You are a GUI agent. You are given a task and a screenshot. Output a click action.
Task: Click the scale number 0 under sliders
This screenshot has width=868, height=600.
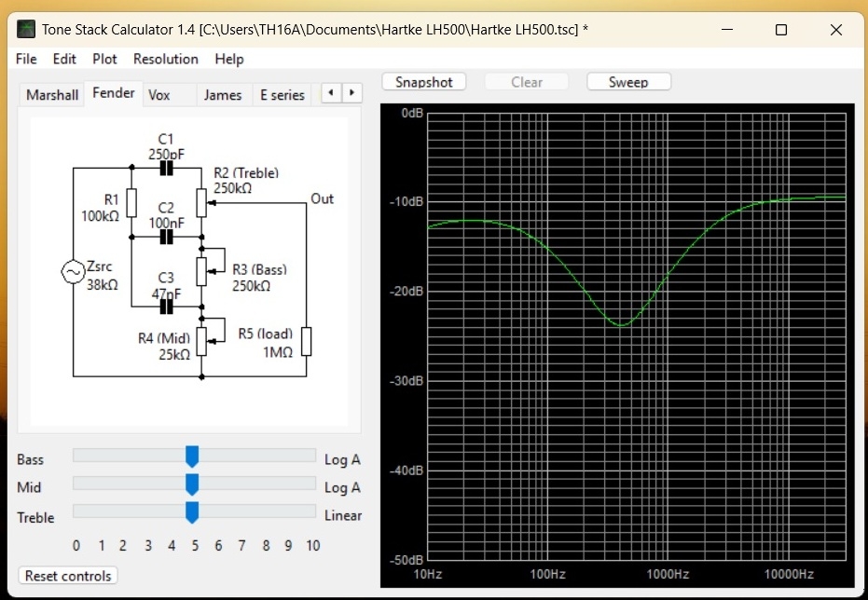76,546
